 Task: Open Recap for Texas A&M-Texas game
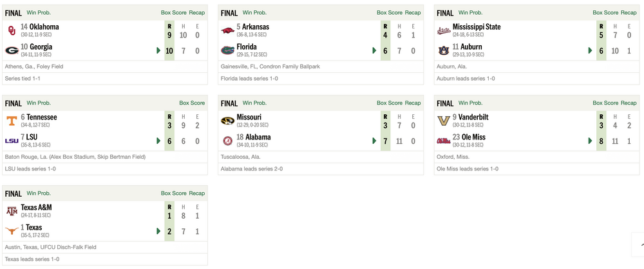pos(197,193)
